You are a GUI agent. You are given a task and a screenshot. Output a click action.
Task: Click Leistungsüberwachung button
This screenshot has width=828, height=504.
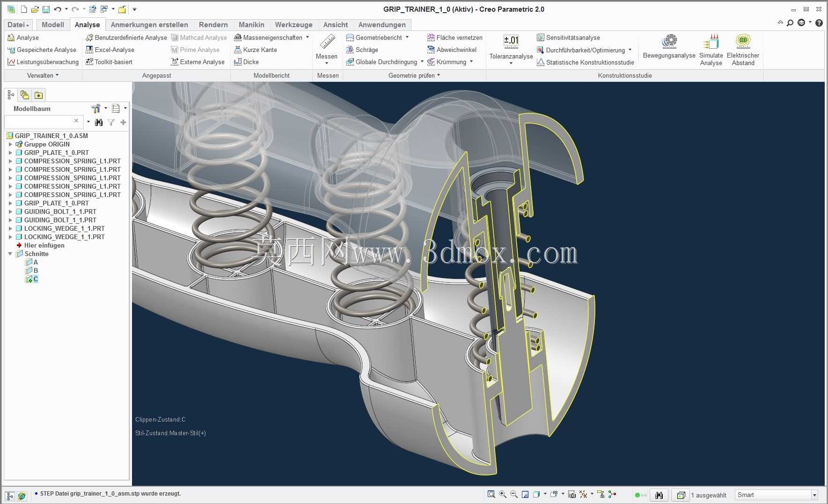click(43, 62)
